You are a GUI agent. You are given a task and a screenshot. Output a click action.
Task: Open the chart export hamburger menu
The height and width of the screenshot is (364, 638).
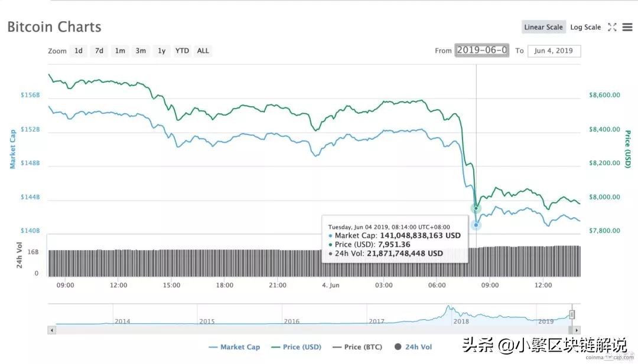pos(627,27)
